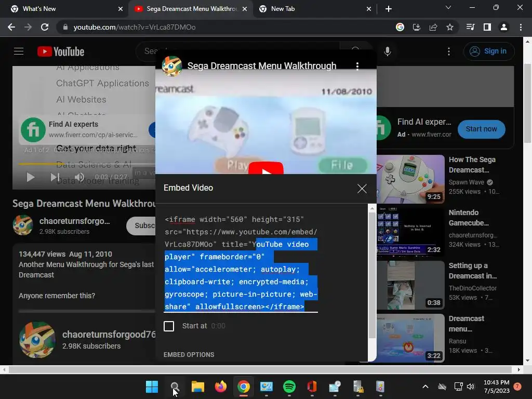
Task: Close the Sega Dreamcast Menu Walkthrough tab
Action: point(245,9)
